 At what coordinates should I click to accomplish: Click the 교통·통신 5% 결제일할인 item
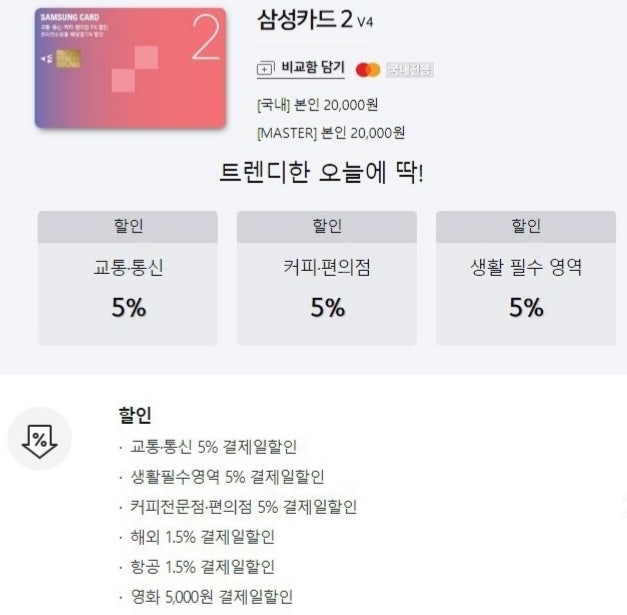[x=214, y=447]
